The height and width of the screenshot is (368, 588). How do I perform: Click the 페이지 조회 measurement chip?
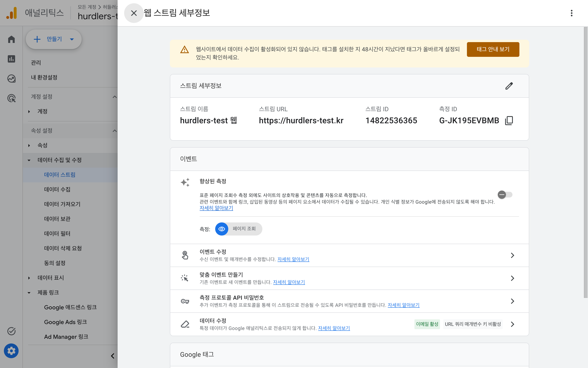239,229
